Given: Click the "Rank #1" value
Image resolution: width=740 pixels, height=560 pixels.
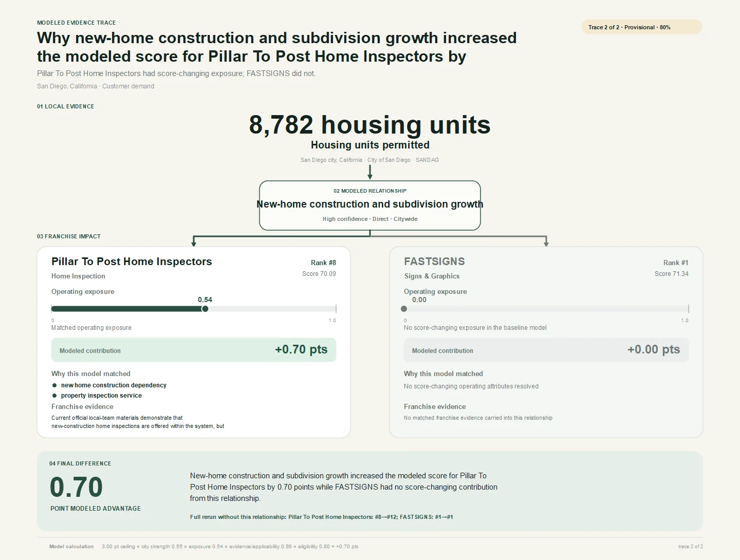Looking at the screenshot, I should (676, 263).
